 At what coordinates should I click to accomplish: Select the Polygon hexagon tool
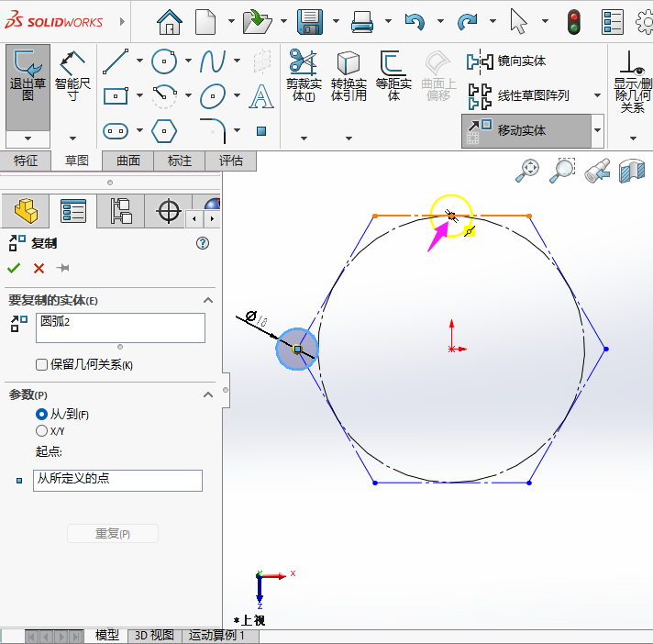tap(164, 130)
